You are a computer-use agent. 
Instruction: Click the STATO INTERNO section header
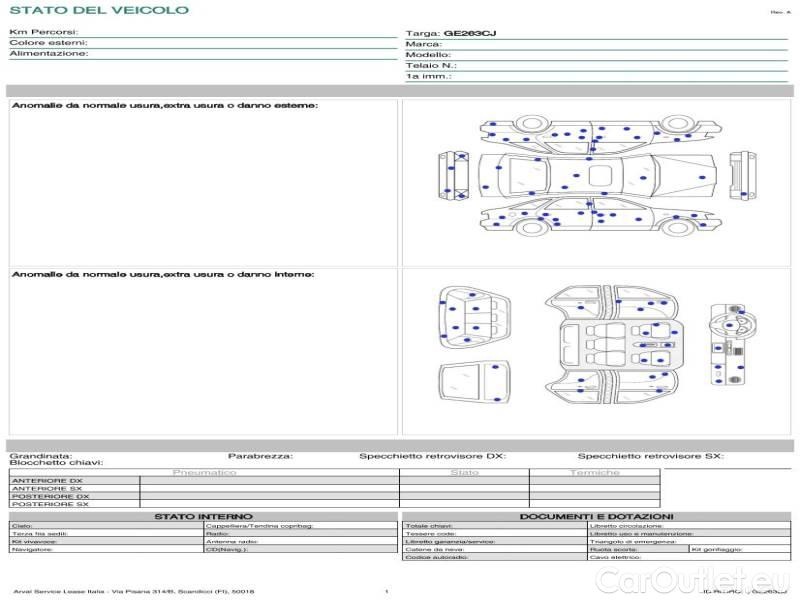coord(203,516)
